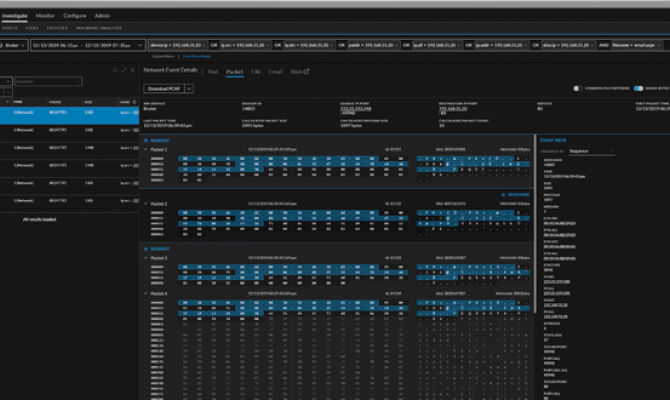Image resolution: width=670 pixels, height=400 pixels.
Task: Remove the paddr filter pill
Action: 397,45
